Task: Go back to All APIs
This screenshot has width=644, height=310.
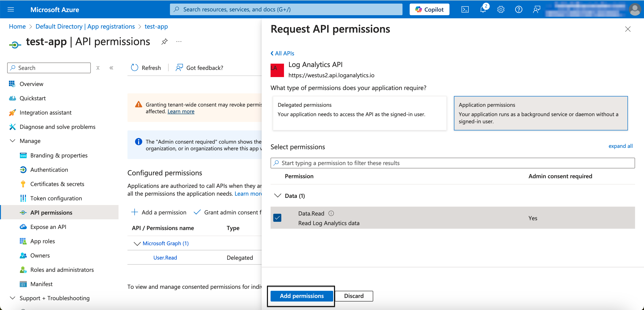Action: [282, 53]
